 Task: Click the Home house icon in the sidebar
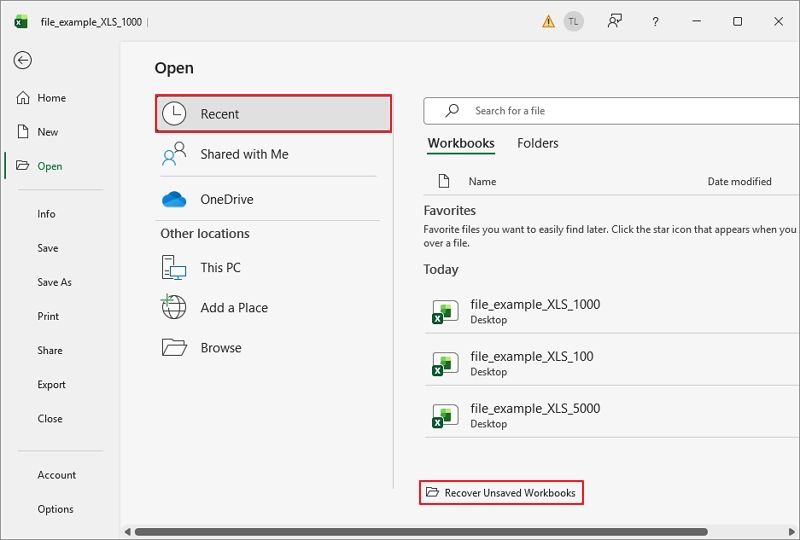23,97
